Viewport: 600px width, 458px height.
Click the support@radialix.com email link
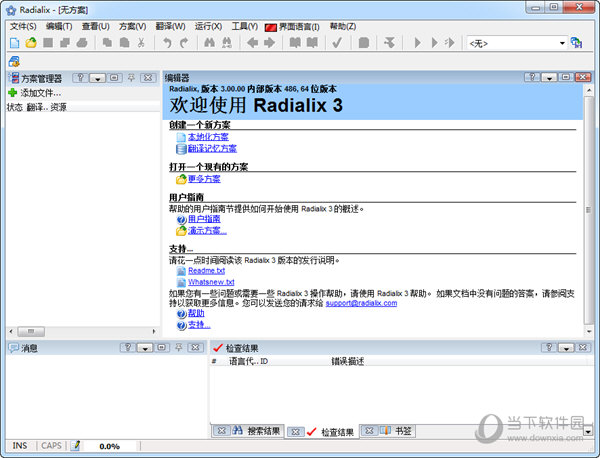[x=361, y=303]
